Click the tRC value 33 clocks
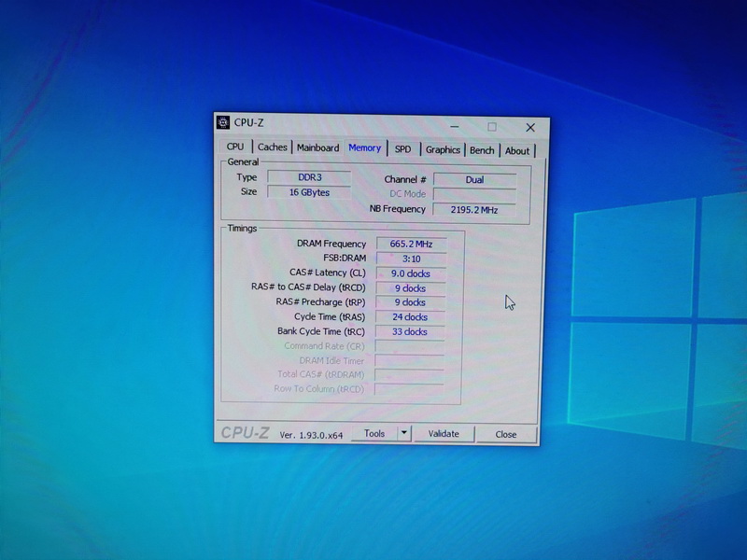747x560 pixels. coord(410,331)
